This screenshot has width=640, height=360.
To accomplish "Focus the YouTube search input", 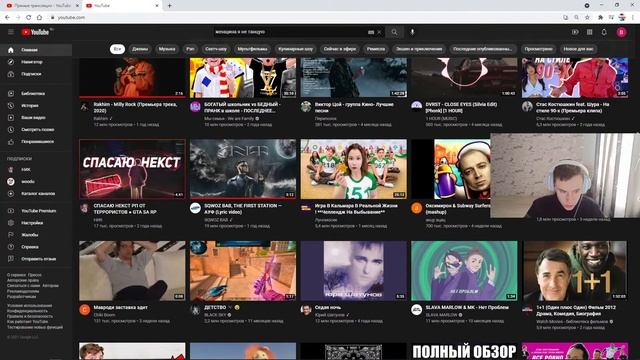I will click(x=290, y=32).
